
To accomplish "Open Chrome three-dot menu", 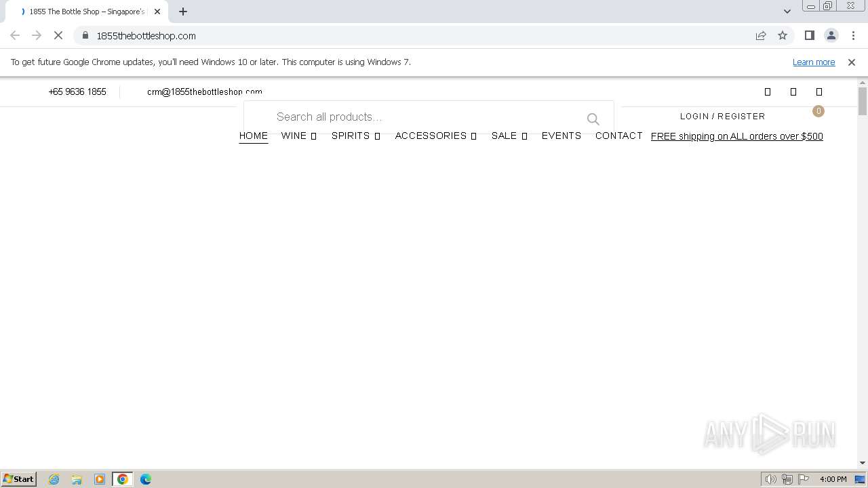I will coord(853,35).
